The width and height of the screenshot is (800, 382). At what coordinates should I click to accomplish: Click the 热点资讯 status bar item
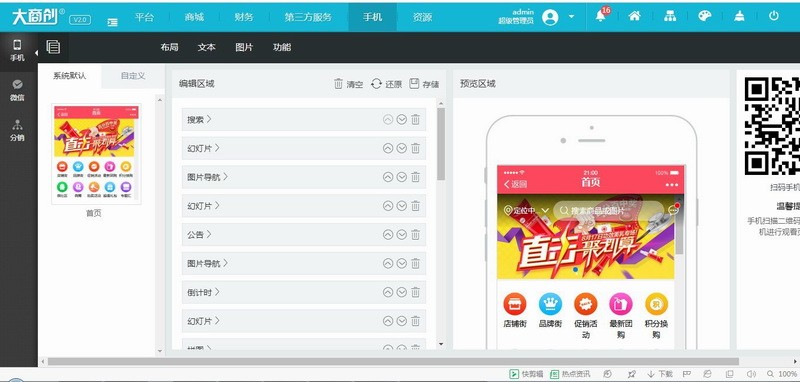click(x=570, y=374)
